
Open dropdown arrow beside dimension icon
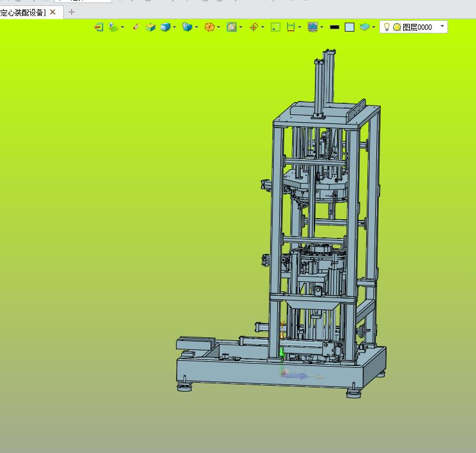pos(299,27)
